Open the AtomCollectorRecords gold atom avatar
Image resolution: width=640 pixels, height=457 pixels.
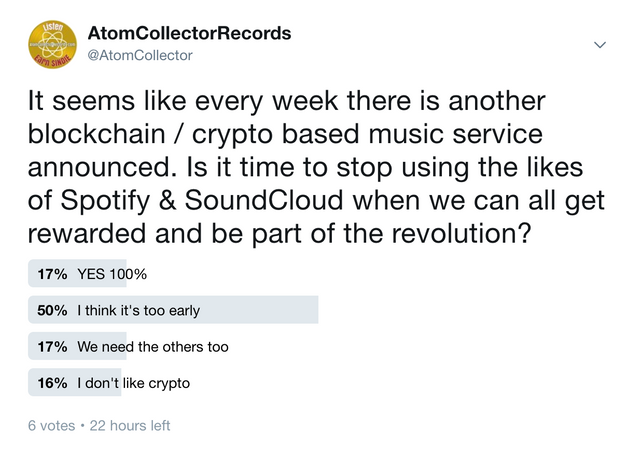click(x=52, y=44)
